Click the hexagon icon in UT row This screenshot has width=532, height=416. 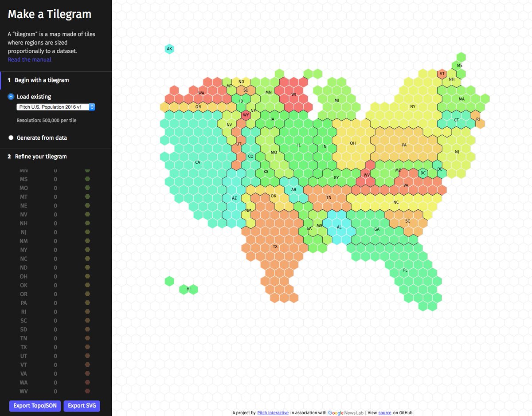(x=87, y=356)
